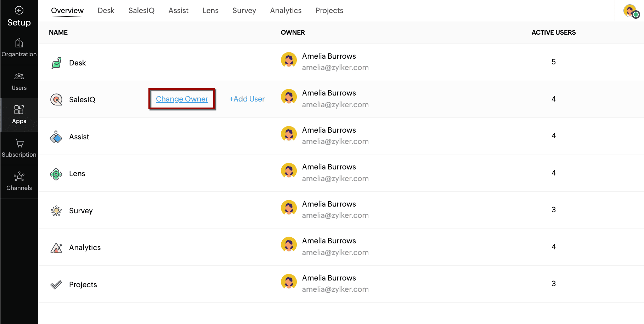Viewport: 644px width, 324px height.
Task: Click active users count for Projects
Action: tap(554, 284)
